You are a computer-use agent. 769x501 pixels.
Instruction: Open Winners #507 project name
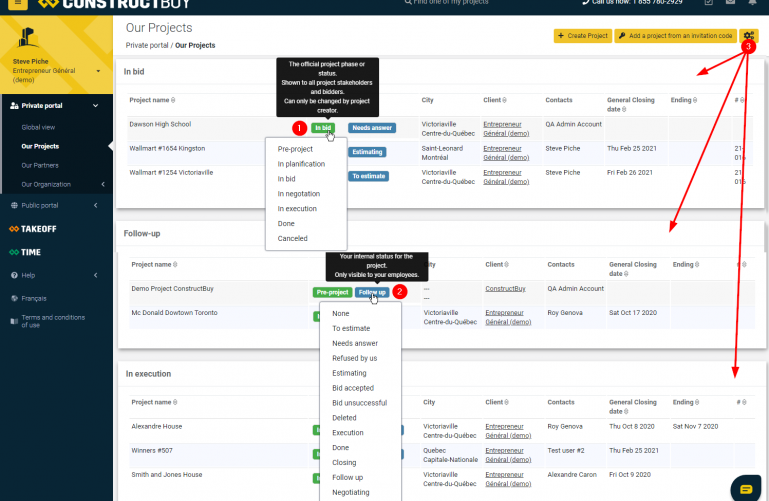click(152, 451)
